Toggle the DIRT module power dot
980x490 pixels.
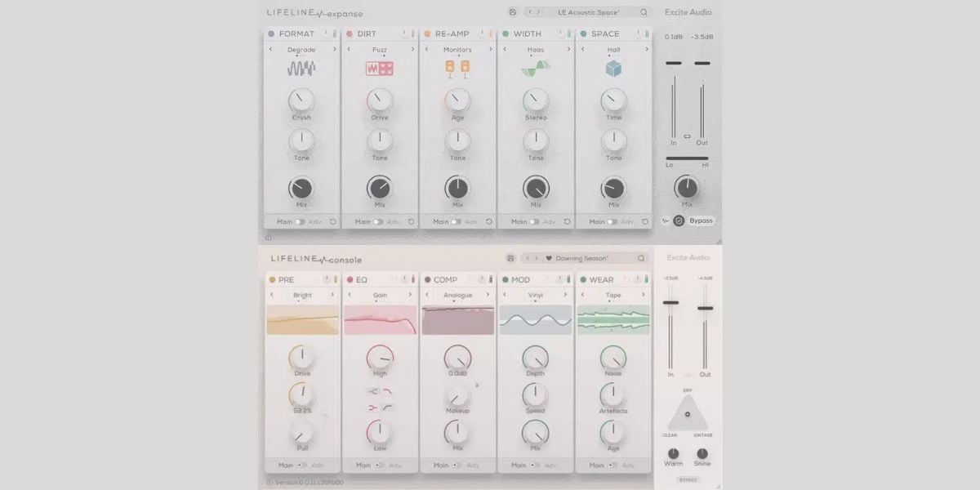[350, 34]
